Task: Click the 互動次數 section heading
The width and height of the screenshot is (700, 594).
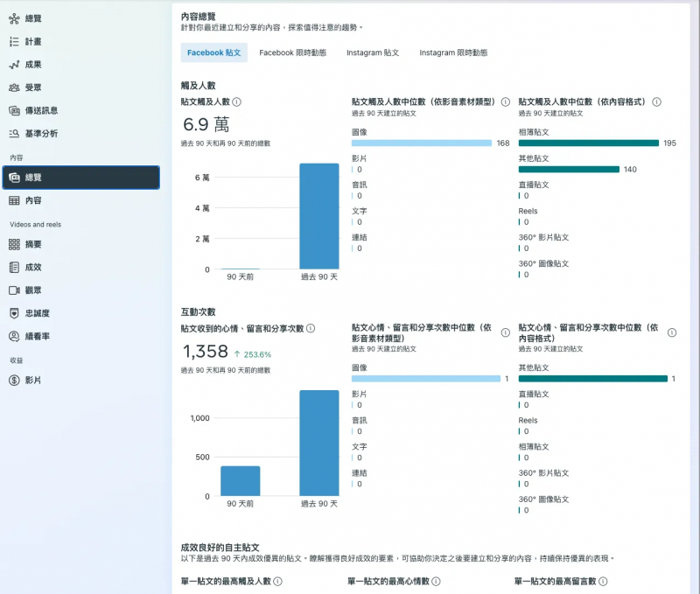Action: point(199,312)
